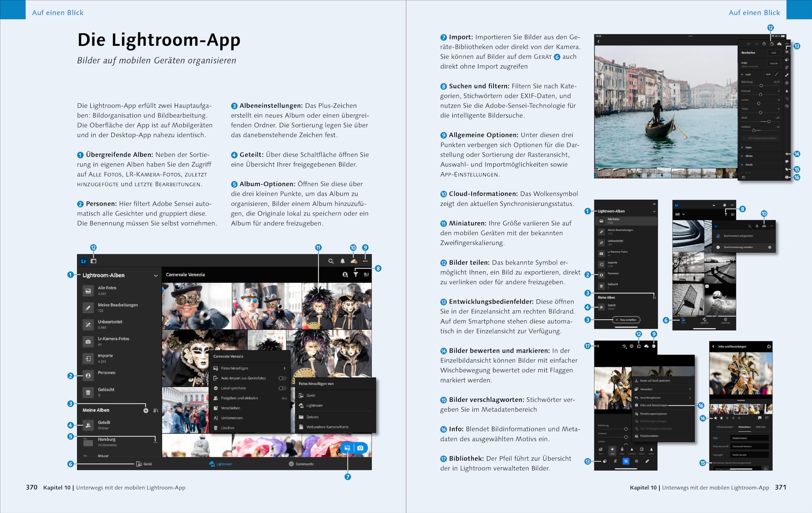The height and width of the screenshot is (513, 812).
Task: Toggle the picked flag in Infos und Bewertungen
Action: click(760, 418)
